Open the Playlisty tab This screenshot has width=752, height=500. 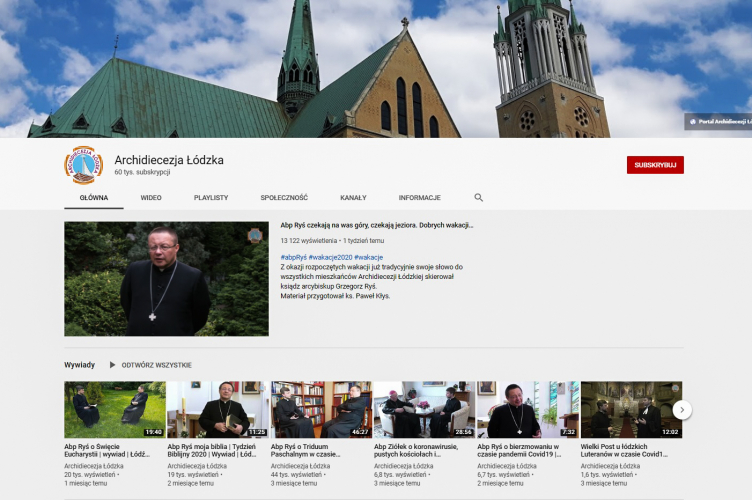click(211, 198)
